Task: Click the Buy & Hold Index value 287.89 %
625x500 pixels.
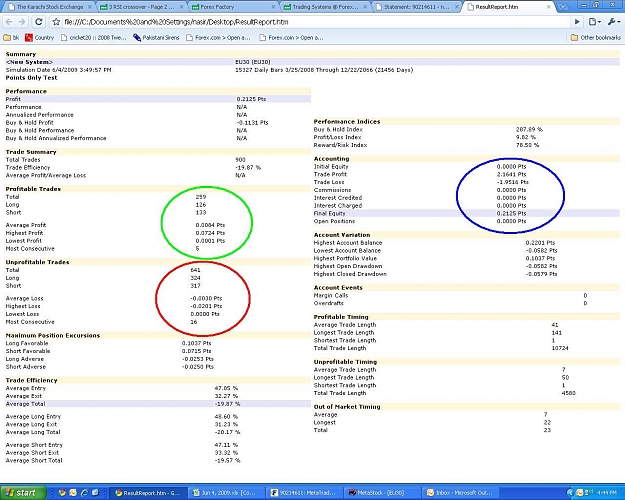Action: coord(529,130)
